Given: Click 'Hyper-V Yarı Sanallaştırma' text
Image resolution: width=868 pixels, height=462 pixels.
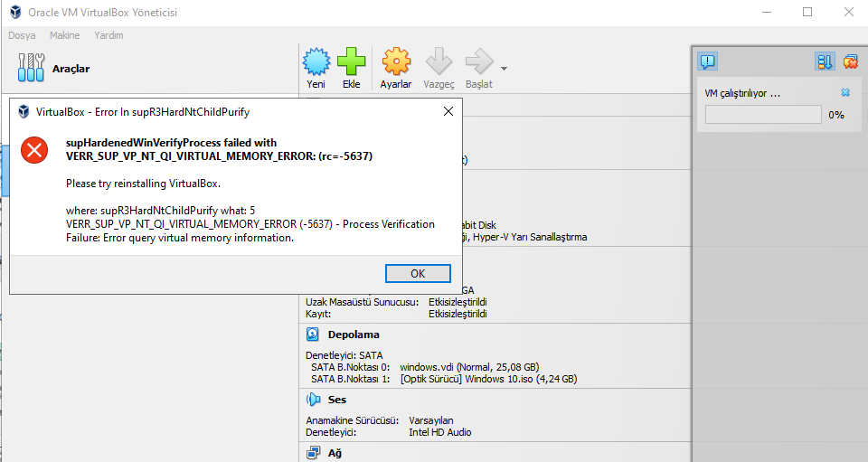Looking at the screenshot, I should 530,237.
